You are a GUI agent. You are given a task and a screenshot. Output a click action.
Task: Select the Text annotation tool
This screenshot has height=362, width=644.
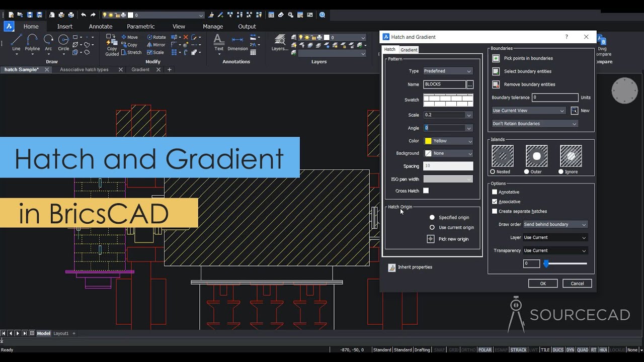click(x=219, y=43)
